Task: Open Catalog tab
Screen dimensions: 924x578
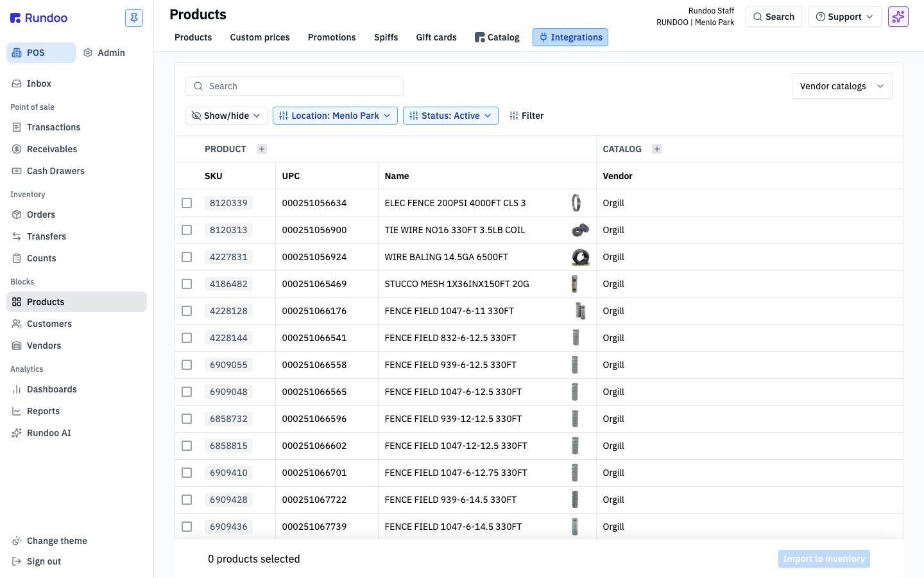Action: [x=497, y=37]
